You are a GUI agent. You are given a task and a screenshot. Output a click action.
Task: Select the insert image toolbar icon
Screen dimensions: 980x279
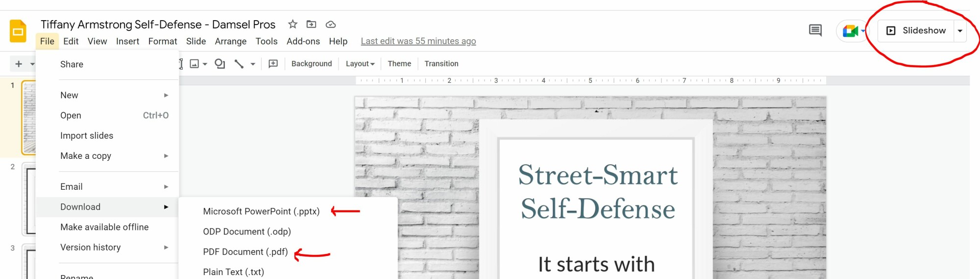195,64
